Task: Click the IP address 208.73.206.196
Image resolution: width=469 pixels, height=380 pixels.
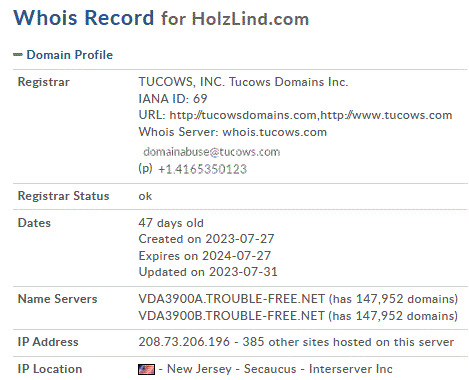Action: click(x=184, y=342)
